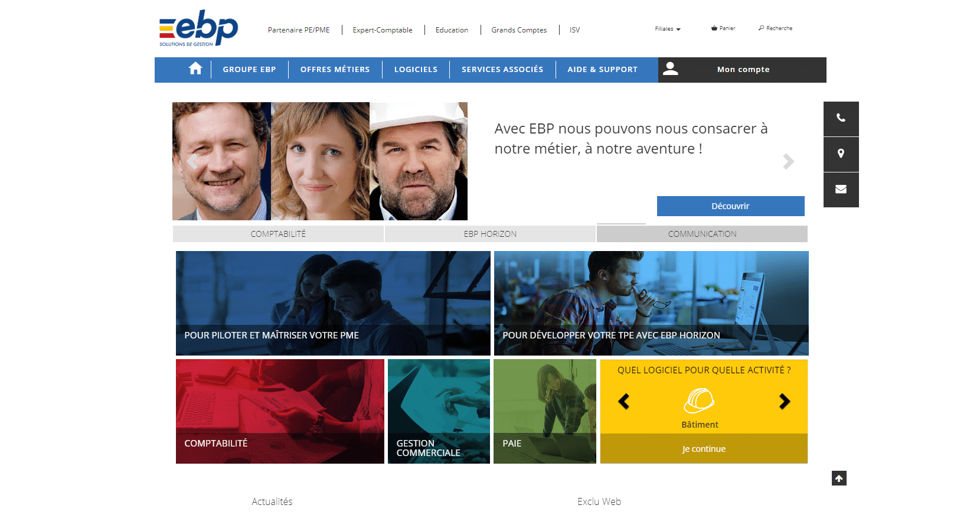The height and width of the screenshot is (518, 980).
Task: Switch to the COMPTABILITÉ slide tab
Action: pyautogui.click(x=278, y=234)
